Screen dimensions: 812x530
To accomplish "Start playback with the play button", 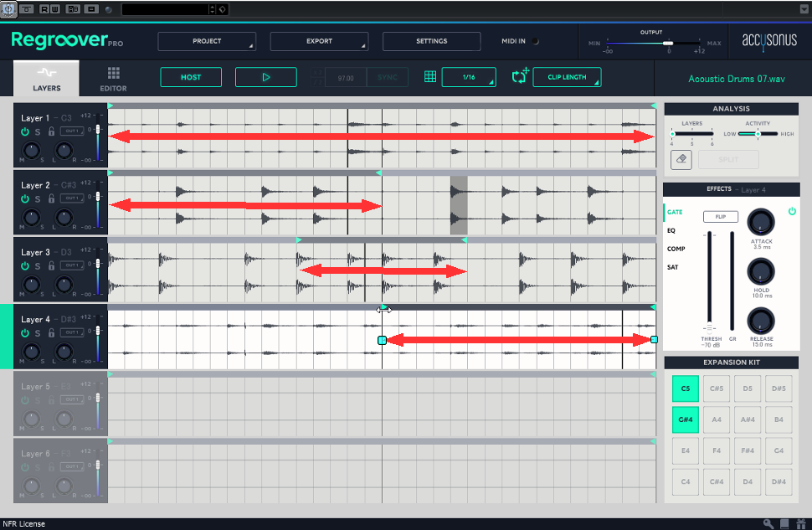I will pyautogui.click(x=265, y=77).
